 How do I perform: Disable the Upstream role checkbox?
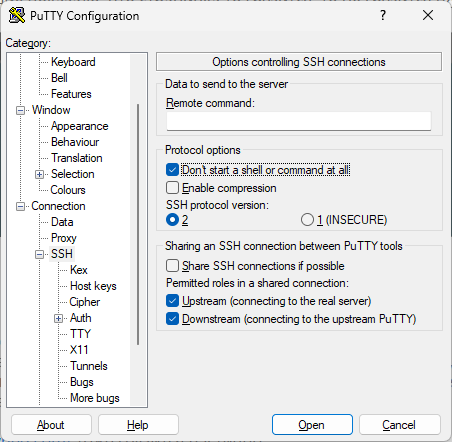pyautogui.click(x=172, y=301)
